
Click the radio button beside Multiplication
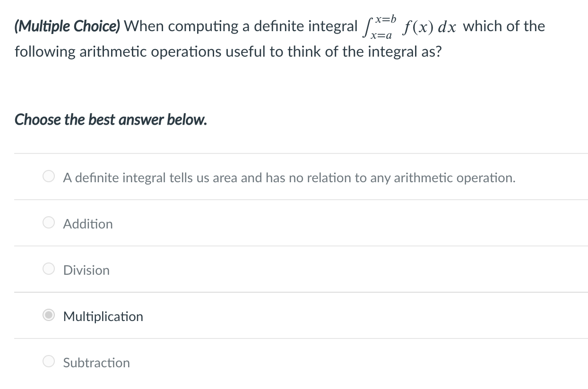pyautogui.click(x=48, y=315)
